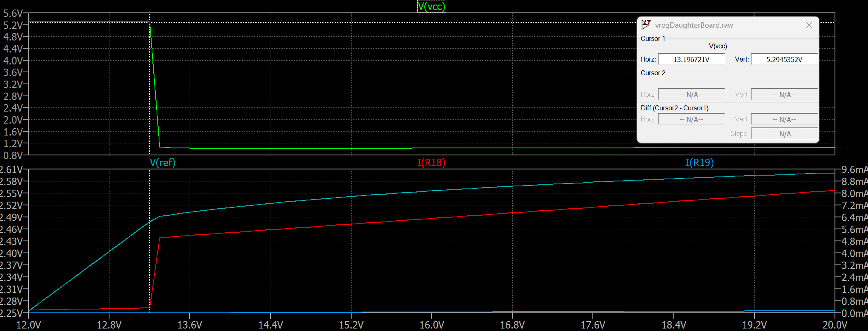The width and height of the screenshot is (868, 331).
Task: Click Cursor 2 Horz field
Action: coord(691,94)
